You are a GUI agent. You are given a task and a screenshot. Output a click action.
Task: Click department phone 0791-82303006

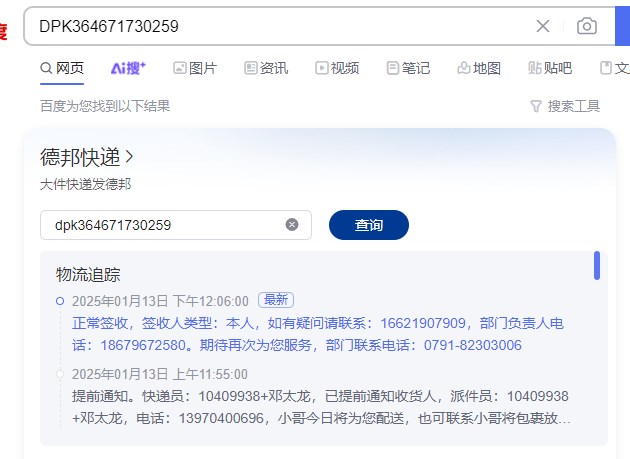pyautogui.click(x=472, y=345)
